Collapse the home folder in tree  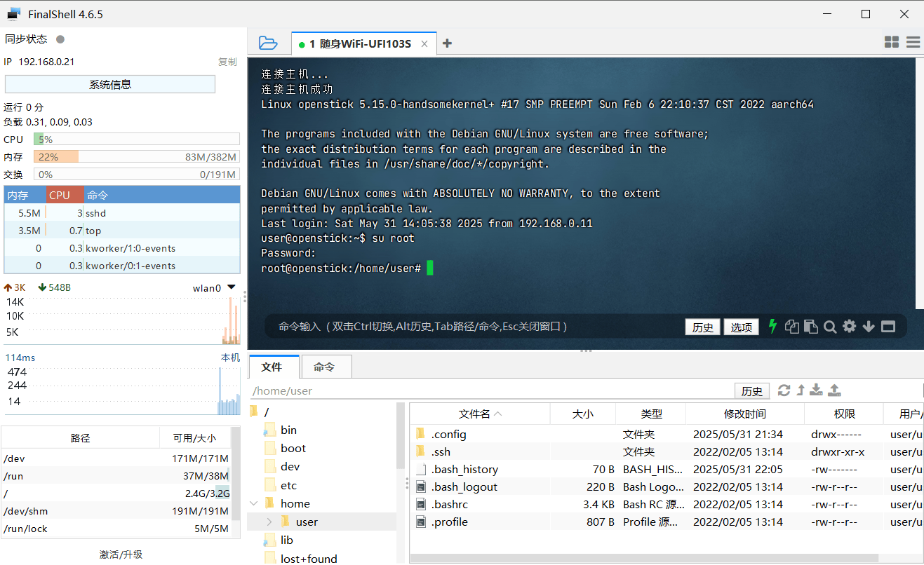click(253, 503)
